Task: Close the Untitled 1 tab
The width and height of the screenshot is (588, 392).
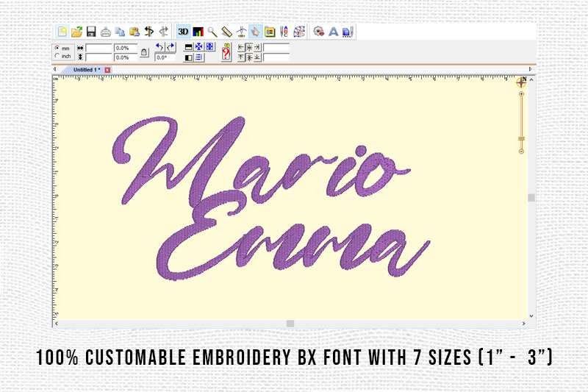Action: 107,70
